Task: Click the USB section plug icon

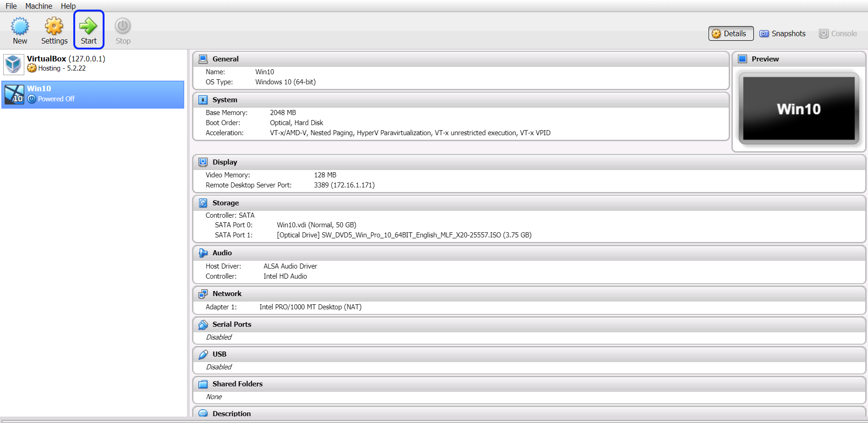Action: click(203, 354)
